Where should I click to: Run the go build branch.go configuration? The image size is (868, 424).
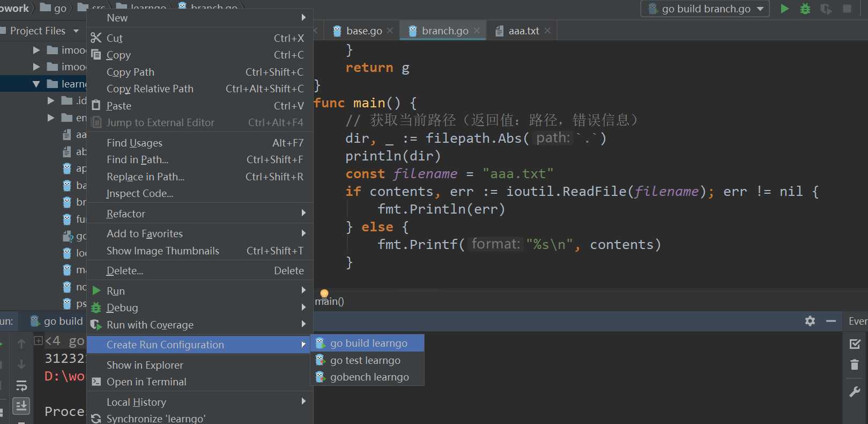click(x=784, y=9)
